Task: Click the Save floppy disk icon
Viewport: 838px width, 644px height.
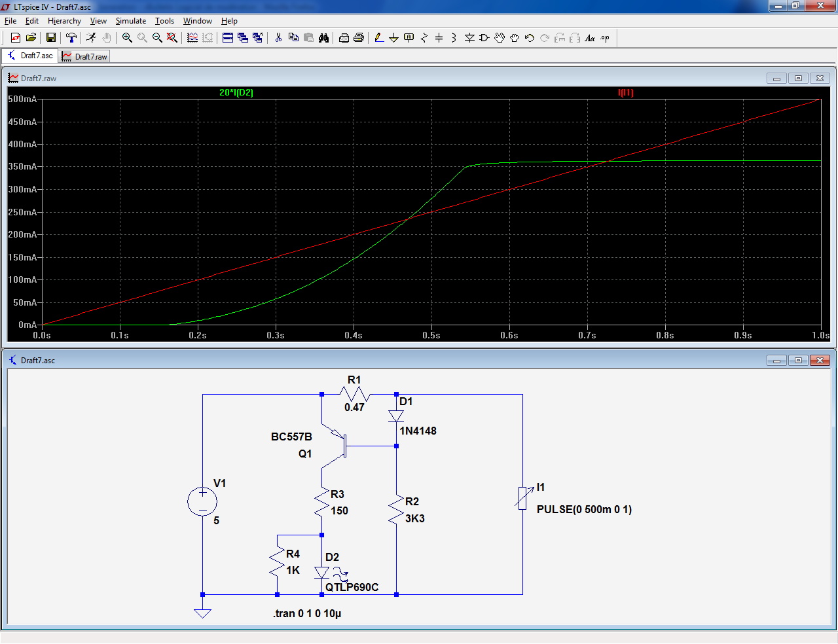Action: pyautogui.click(x=50, y=38)
